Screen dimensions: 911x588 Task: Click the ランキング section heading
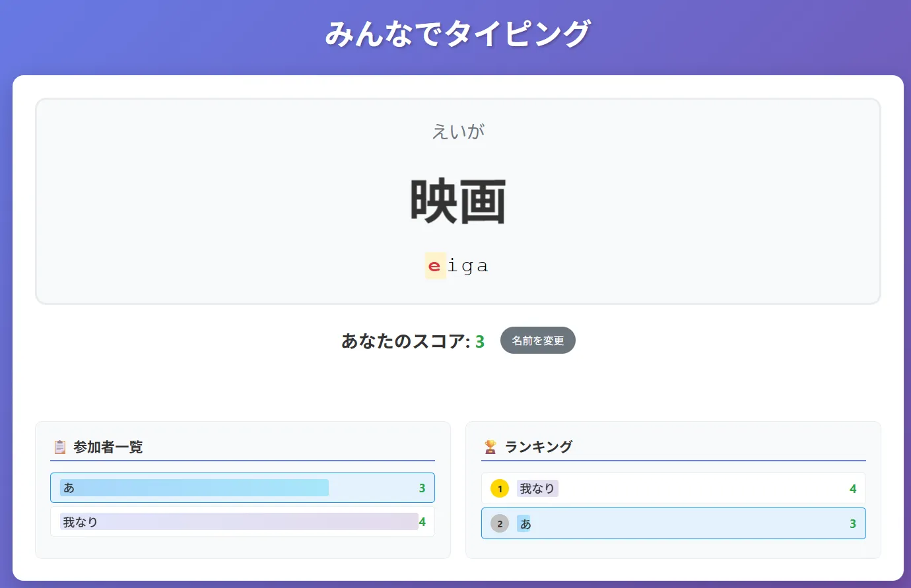pyautogui.click(x=538, y=447)
